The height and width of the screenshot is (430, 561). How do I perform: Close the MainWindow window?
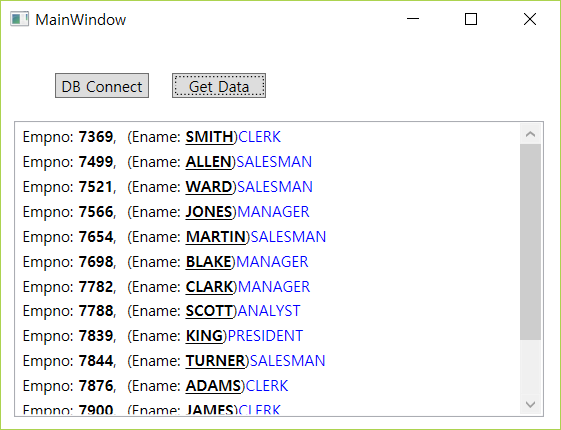point(530,19)
